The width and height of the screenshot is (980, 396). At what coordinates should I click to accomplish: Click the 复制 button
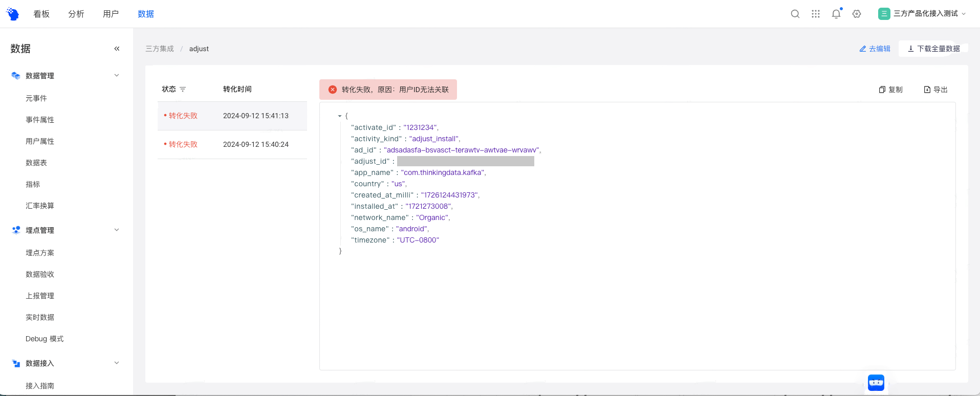pyautogui.click(x=890, y=90)
